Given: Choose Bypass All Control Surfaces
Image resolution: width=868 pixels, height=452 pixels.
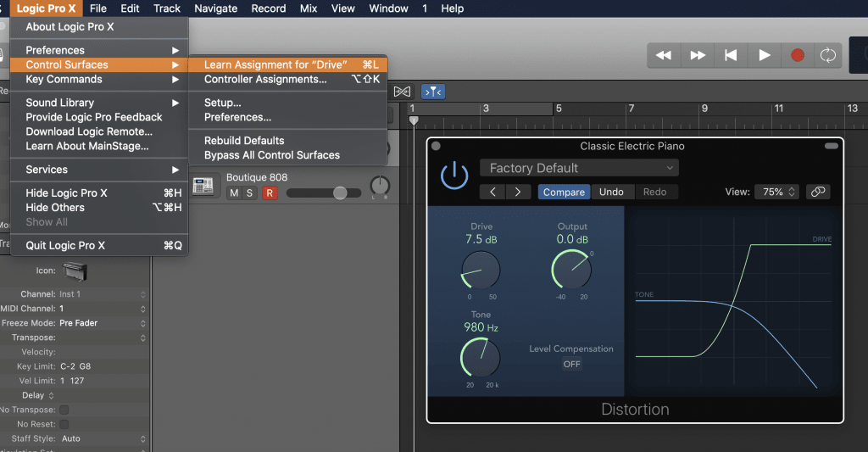Looking at the screenshot, I should (288, 155).
